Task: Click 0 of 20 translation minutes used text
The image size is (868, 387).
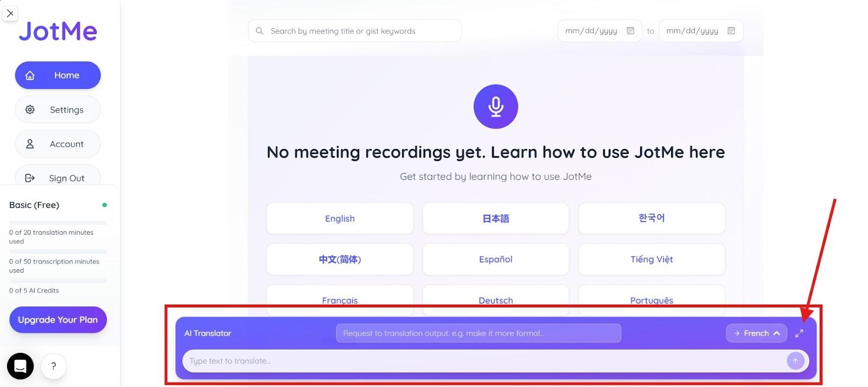Action: click(x=51, y=237)
